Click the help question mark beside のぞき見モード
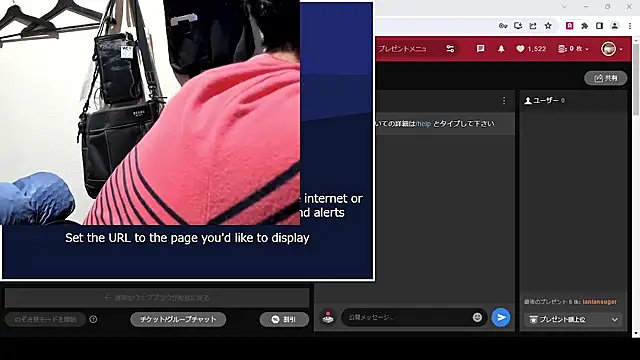This screenshot has width=640, height=360. 93,319
